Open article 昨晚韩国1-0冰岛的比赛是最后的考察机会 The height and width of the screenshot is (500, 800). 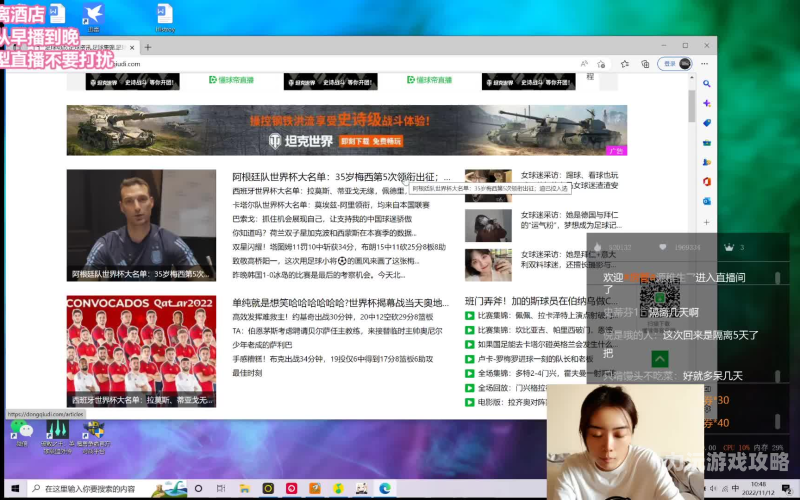click(x=319, y=275)
